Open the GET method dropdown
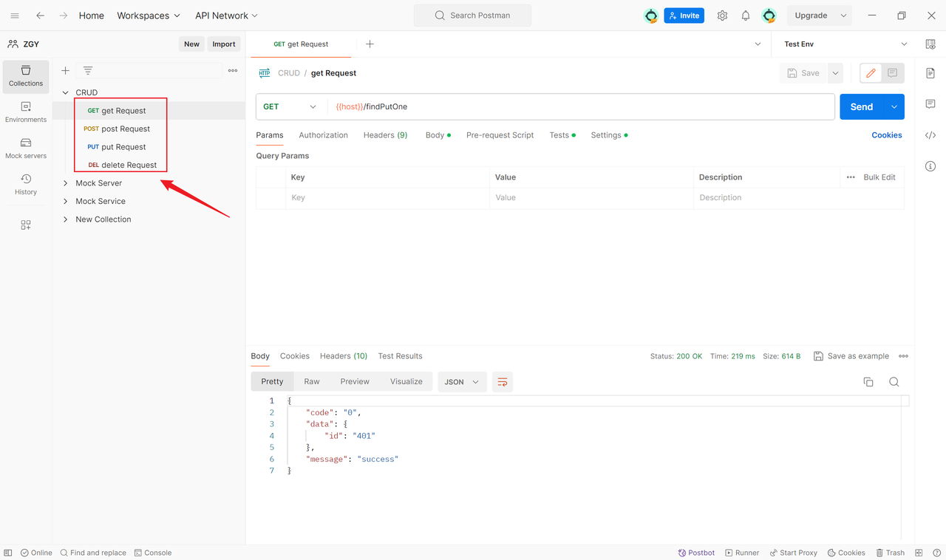The image size is (946, 560). 291,106
